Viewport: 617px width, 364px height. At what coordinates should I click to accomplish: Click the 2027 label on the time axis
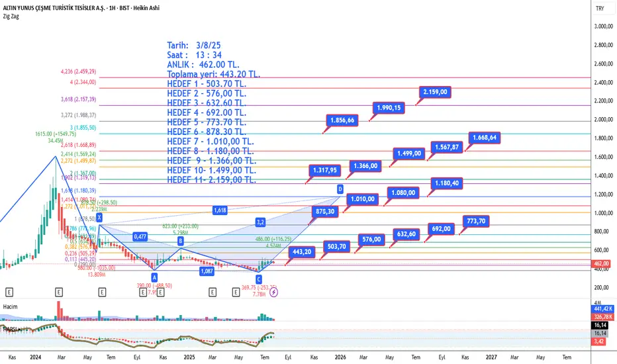tap(491, 357)
